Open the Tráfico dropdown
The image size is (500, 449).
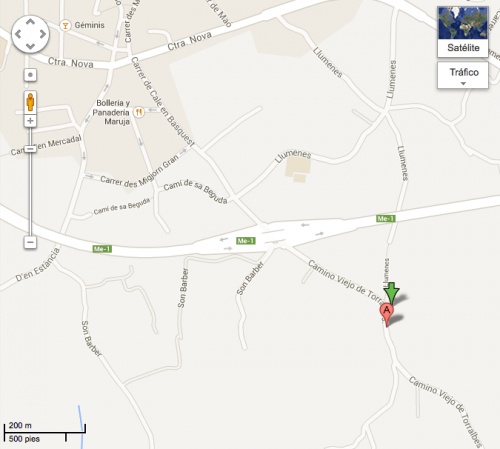tap(463, 75)
